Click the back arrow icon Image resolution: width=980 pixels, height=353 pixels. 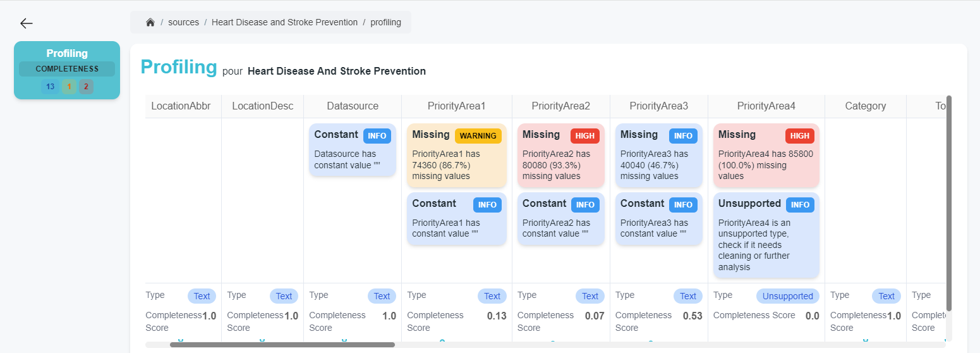point(26,23)
